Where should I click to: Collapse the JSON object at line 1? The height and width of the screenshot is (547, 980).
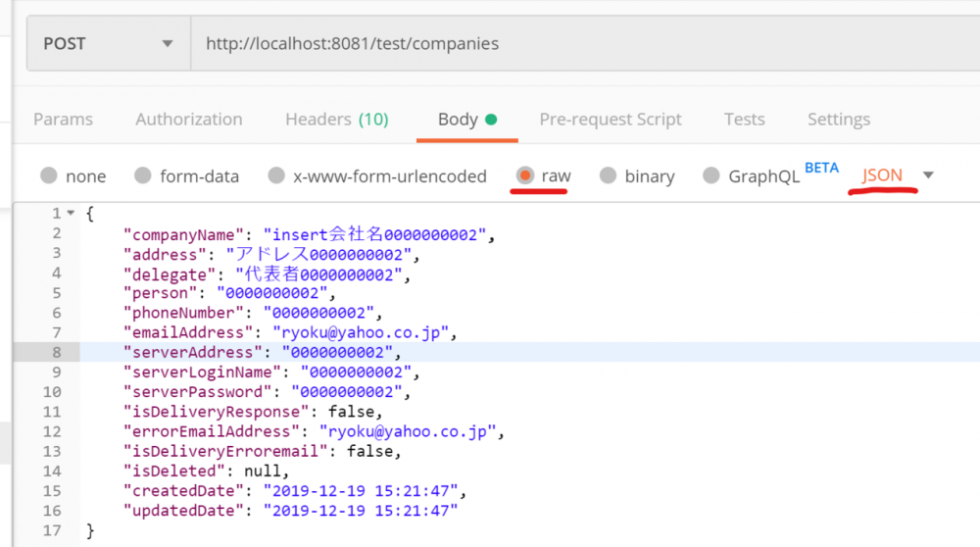click(71, 213)
